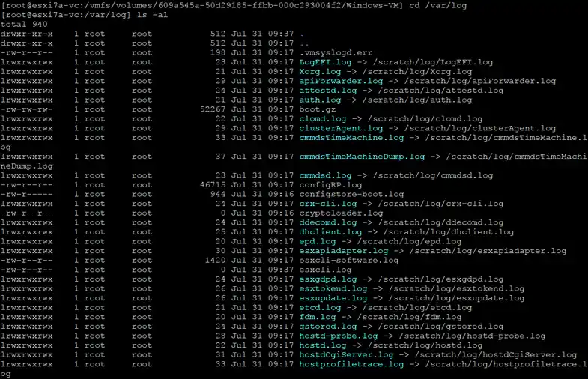Select the /scratch/log/auth.log target path
Viewport: 588px width, 379px height.
[x=417, y=100]
